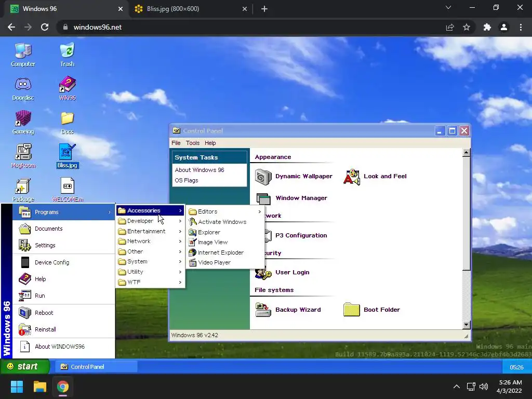Open Window Manager in Control Panel

[291, 198]
